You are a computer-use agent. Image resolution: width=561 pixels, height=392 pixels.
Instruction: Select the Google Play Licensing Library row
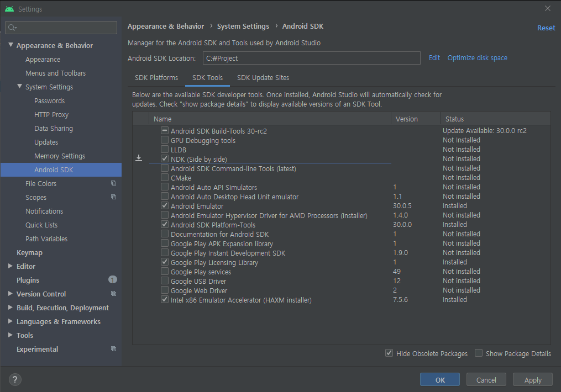(x=342, y=262)
